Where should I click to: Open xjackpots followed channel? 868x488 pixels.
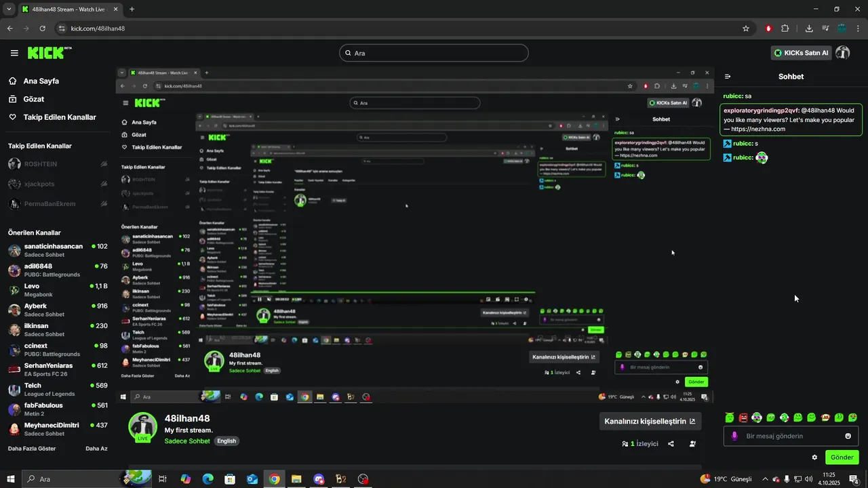click(58, 184)
